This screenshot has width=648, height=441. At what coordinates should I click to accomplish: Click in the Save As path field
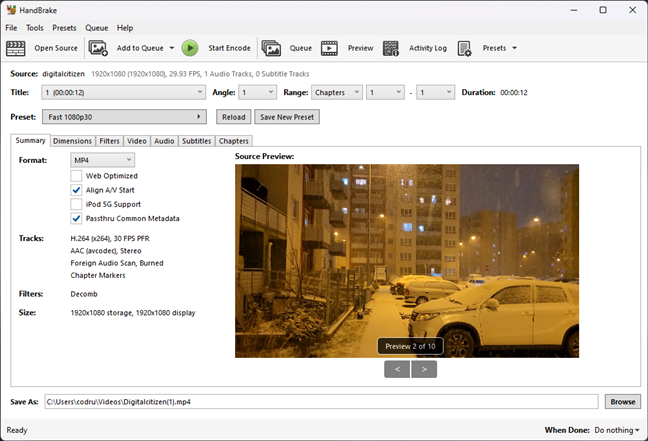tap(321, 402)
